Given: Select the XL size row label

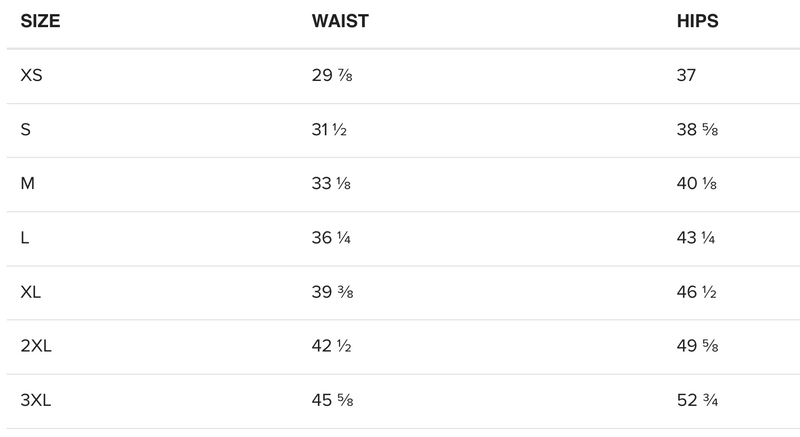Looking at the screenshot, I should click(31, 293).
